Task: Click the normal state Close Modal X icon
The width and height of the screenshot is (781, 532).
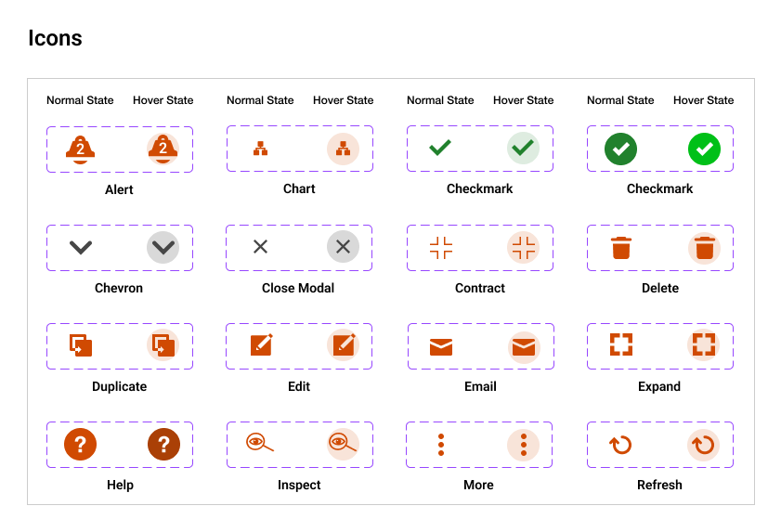Action: pyautogui.click(x=261, y=247)
